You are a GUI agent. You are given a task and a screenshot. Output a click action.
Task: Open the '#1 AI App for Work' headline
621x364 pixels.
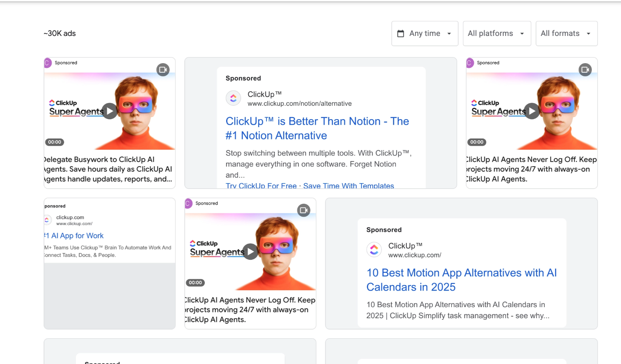tap(74, 236)
